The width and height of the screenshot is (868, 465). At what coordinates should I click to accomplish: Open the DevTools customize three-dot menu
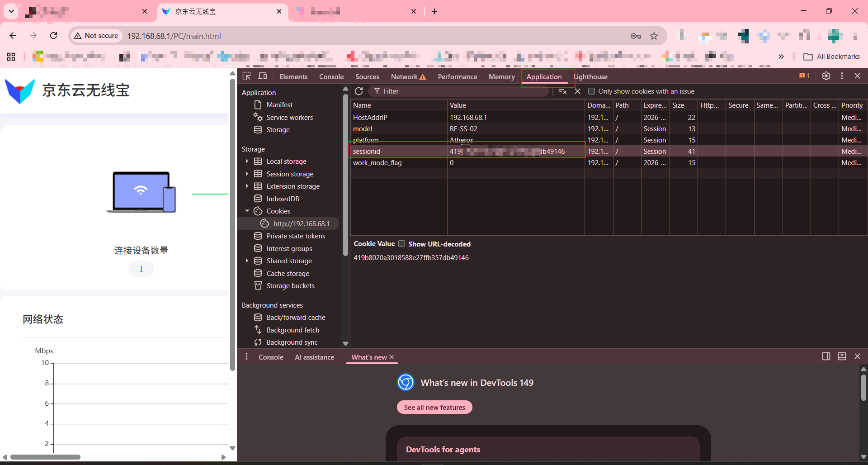(842, 76)
